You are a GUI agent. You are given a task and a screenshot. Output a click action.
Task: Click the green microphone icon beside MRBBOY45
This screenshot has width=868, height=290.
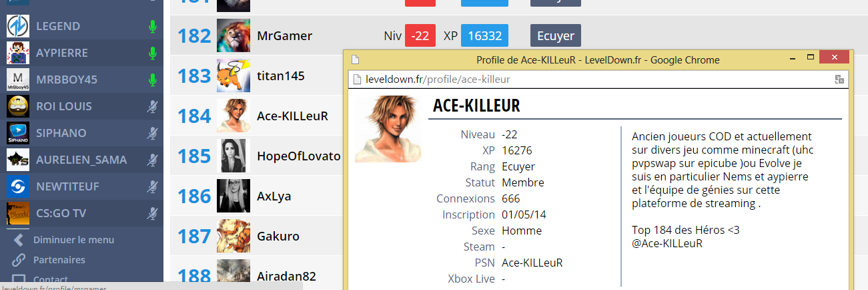pyautogui.click(x=152, y=80)
